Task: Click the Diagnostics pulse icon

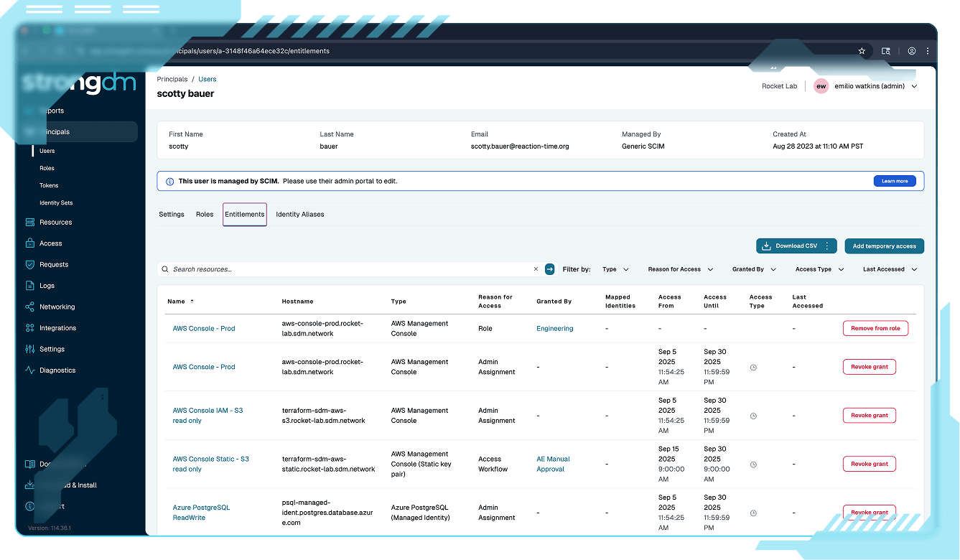Action: pyautogui.click(x=29, y=370)
